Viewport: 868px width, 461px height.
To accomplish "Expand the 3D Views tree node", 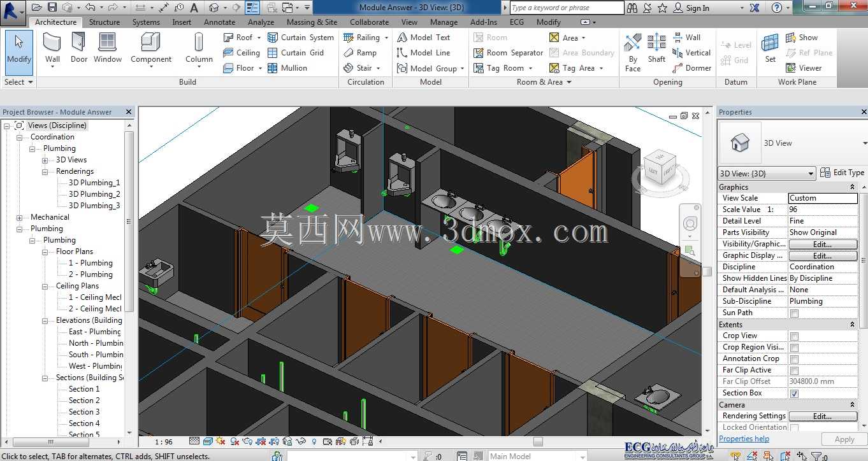I will (45, 160).
